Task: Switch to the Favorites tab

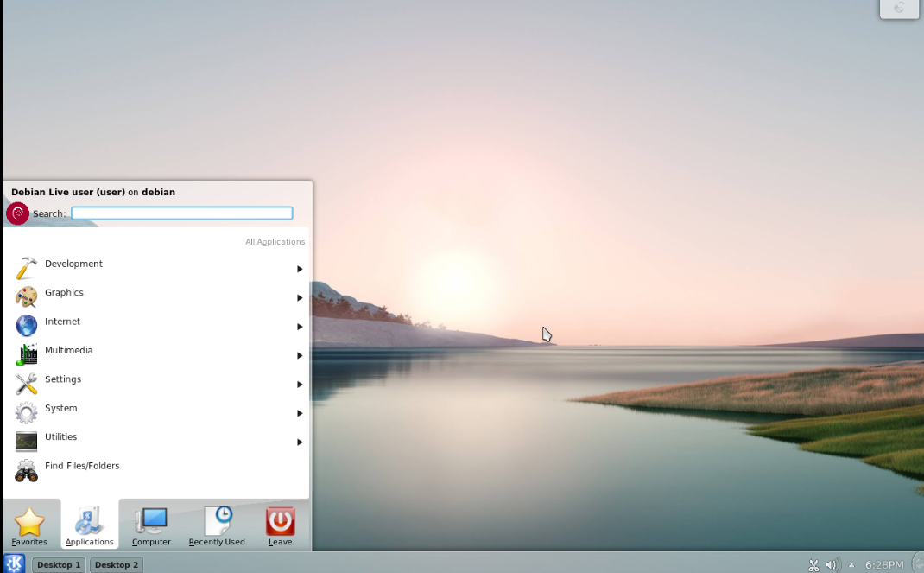Action: (x=29, y=525)
